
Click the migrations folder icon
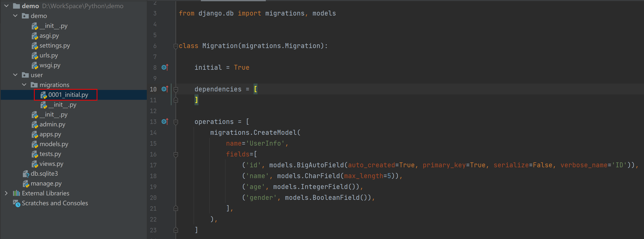(34, 85)
